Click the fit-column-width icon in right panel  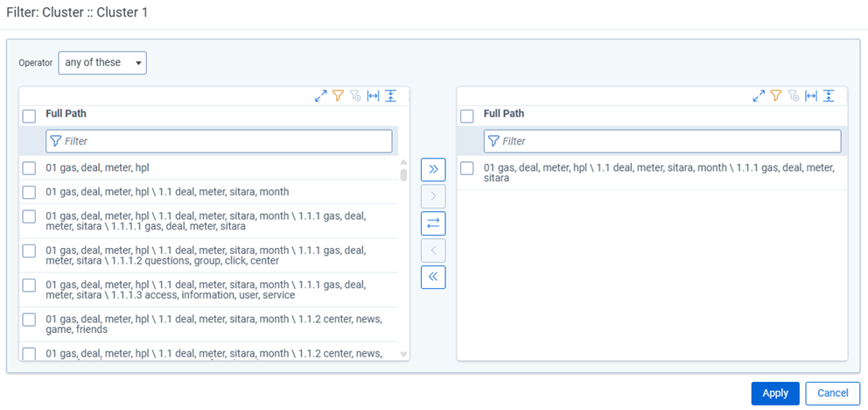811,95
